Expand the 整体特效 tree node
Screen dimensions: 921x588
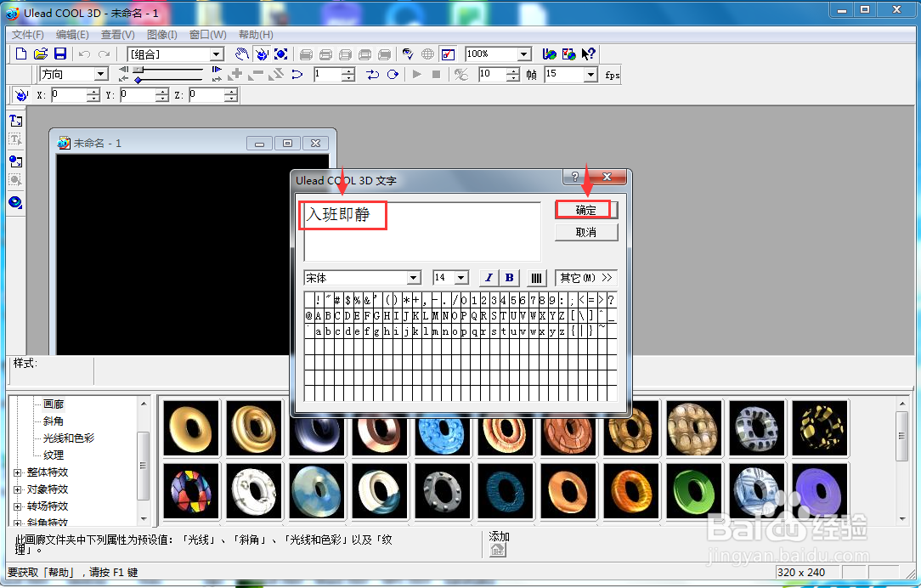18,472
